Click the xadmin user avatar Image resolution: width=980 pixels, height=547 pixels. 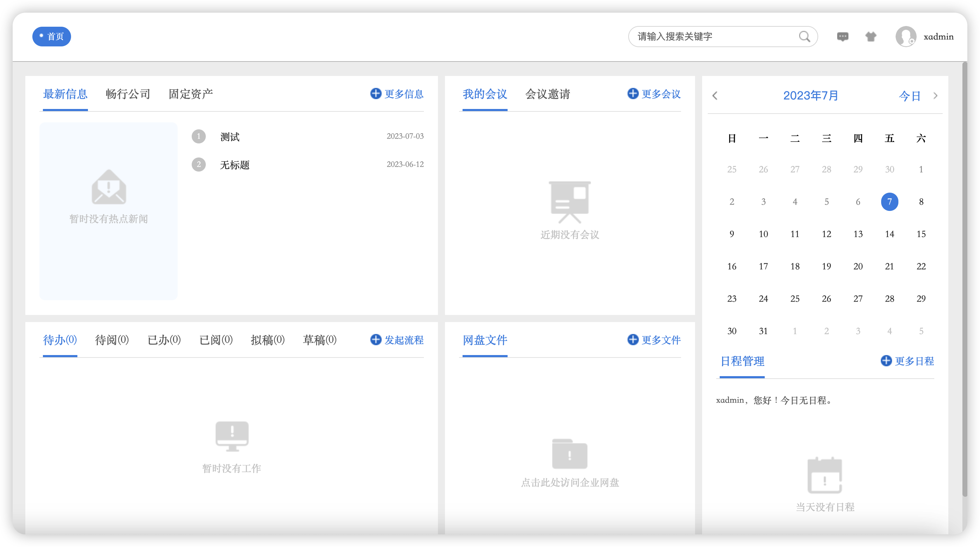[905, 37]
